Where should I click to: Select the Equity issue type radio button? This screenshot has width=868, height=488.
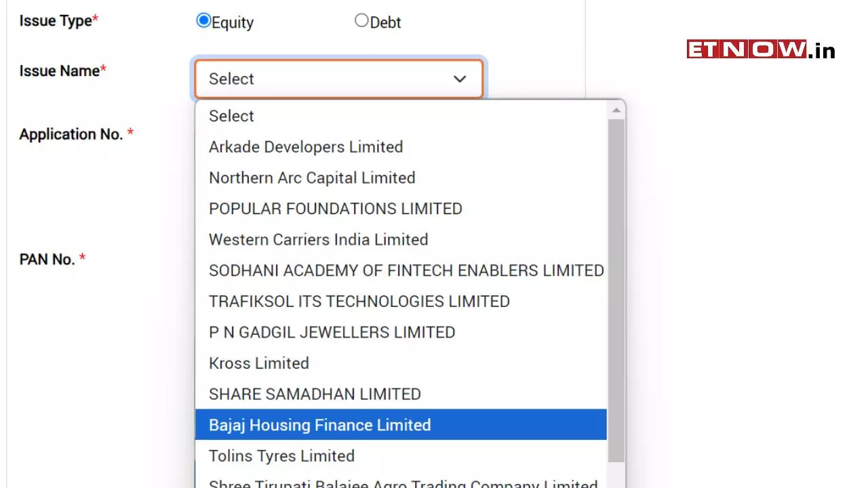tap(203, 20)
